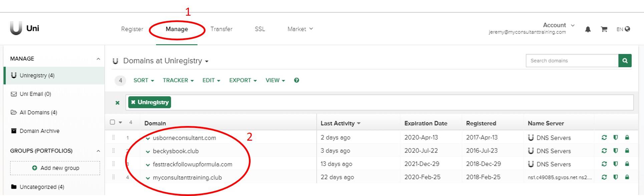Click drag handle icon of row 1
Viewport: 644px width, 196px height.
113,137
